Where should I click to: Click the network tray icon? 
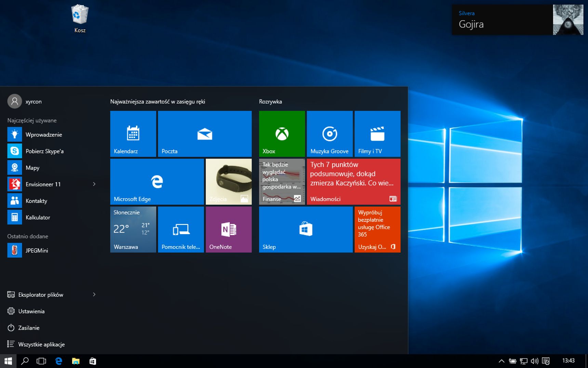523,361
